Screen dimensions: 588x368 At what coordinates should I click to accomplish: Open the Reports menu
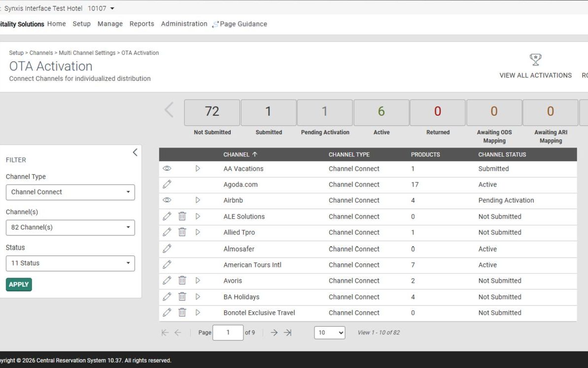click(142, 24)
